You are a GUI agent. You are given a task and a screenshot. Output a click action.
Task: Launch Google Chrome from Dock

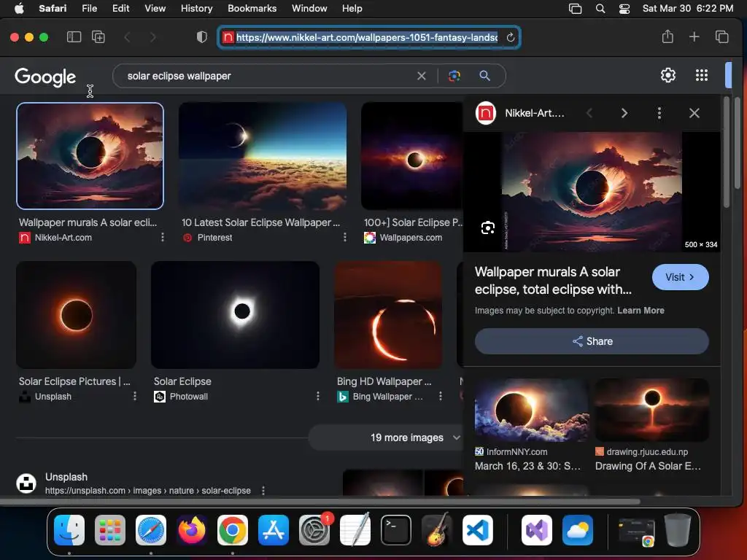tap(233, 529)
